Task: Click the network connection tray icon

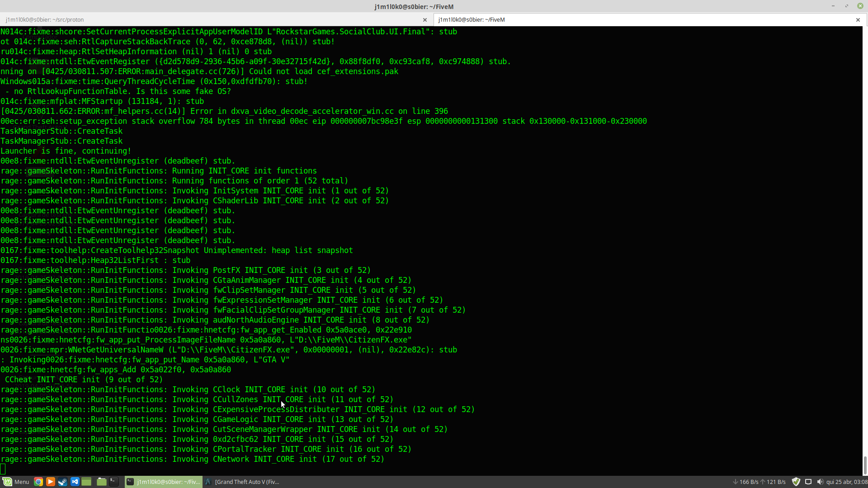Action: point(808,482)
